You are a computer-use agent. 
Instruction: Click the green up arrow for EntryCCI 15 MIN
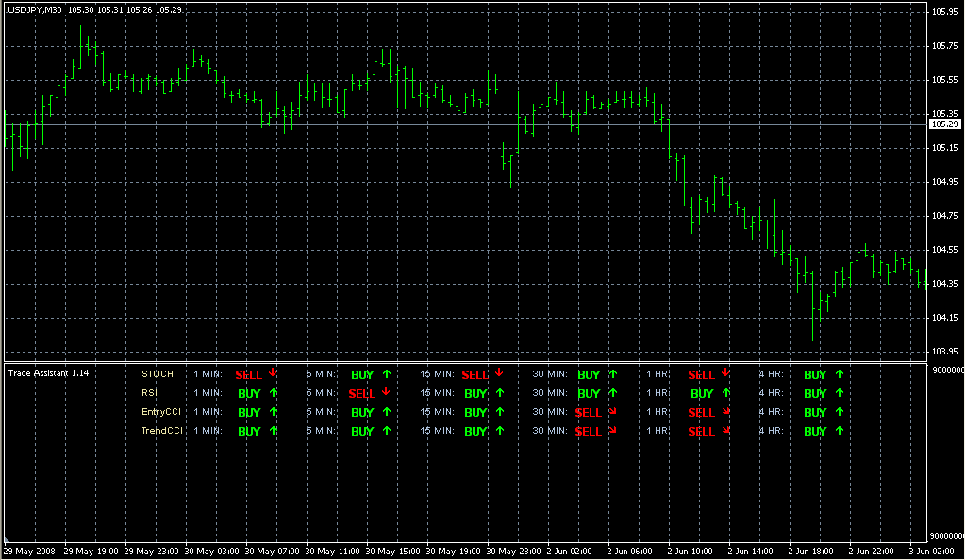499,411
